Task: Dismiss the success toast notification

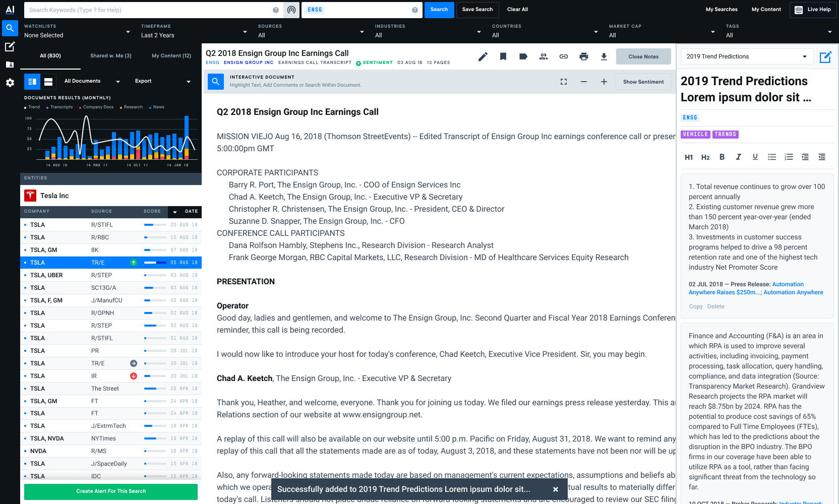Action: click(x=555, y=489)
